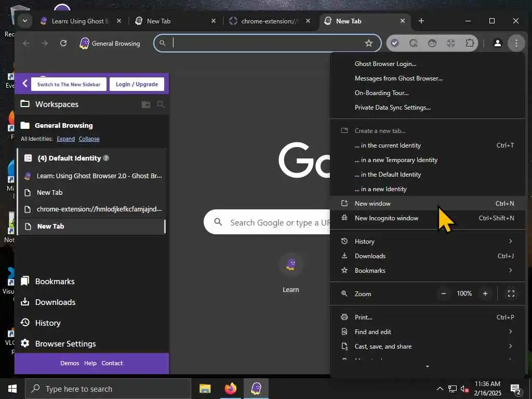Open Firefox from the Windows taskbar
The height and width of the screenshot is (399, 532).
(x=230, y=389)
